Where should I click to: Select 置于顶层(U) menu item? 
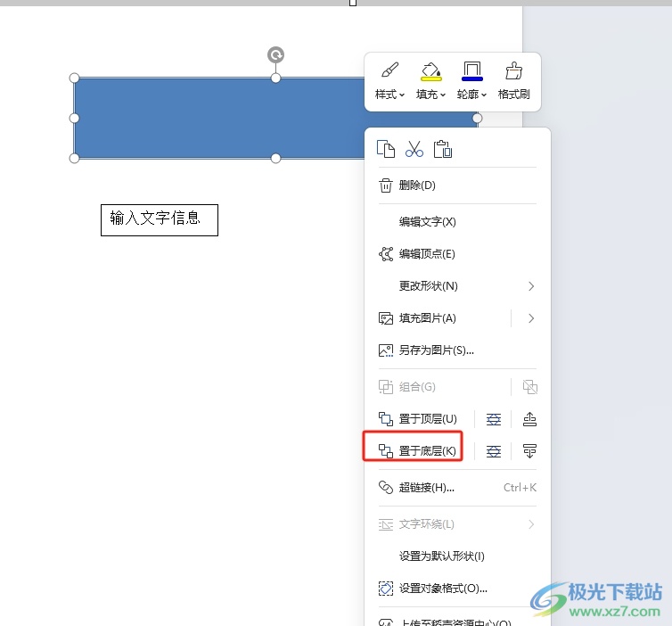click(x=421, y=419)
